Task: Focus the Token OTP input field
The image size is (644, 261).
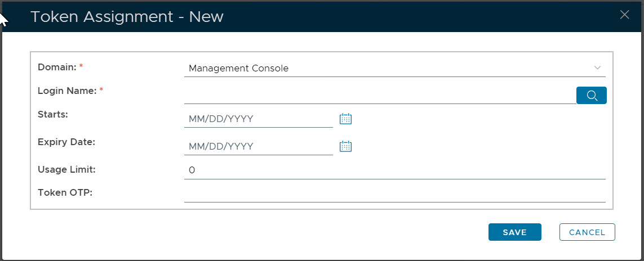Action: point(394,193)
